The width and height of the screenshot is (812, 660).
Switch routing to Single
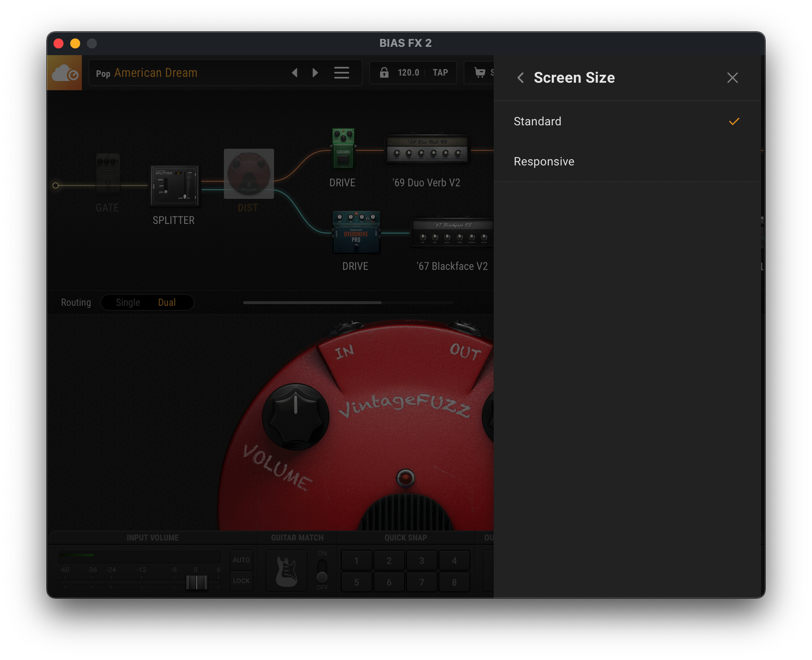[x=128, y=302]
